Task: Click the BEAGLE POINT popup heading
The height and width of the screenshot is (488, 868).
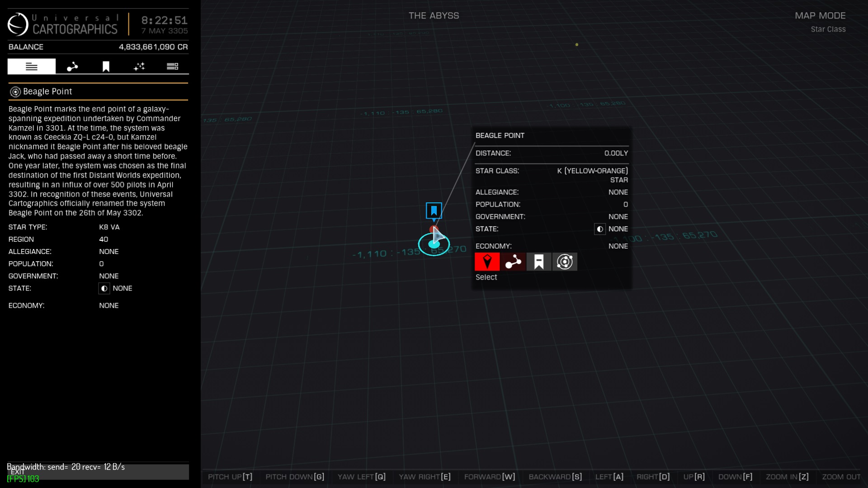Action: click(x=500, y=136)
